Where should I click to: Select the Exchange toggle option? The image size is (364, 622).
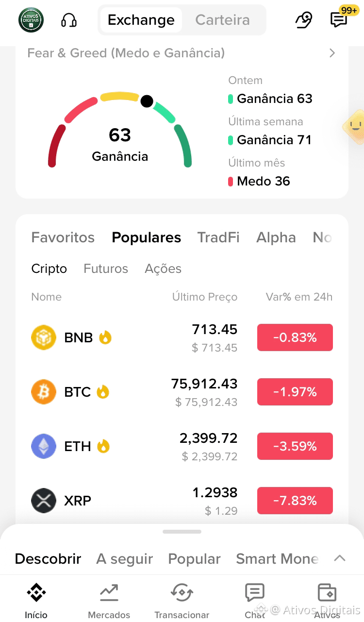[141, 20]
